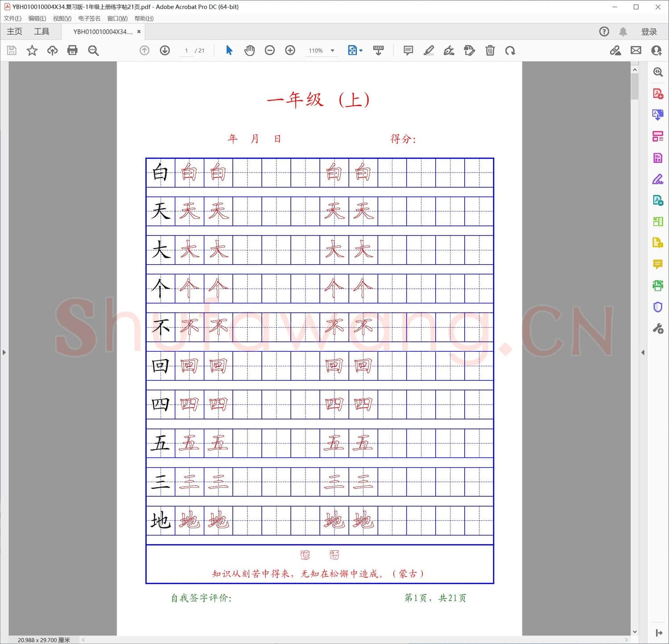Open the yellow Comment tool in sidebar
The height and width of the screenshot is (644, 669).
click(657, 264)
